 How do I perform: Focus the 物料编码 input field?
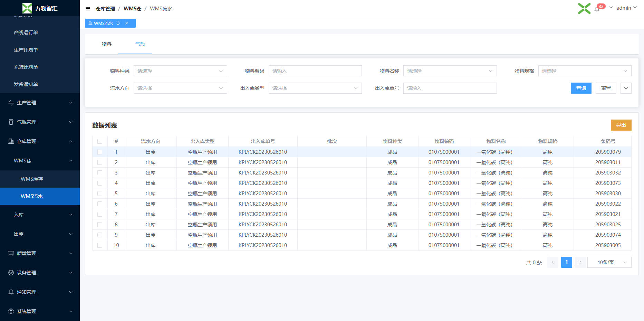pos(315,71)
